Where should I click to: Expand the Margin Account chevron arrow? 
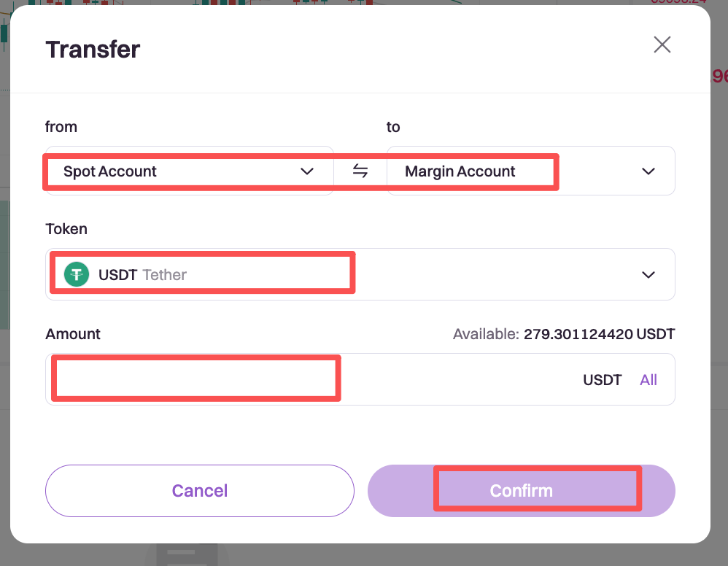[648, 171]
